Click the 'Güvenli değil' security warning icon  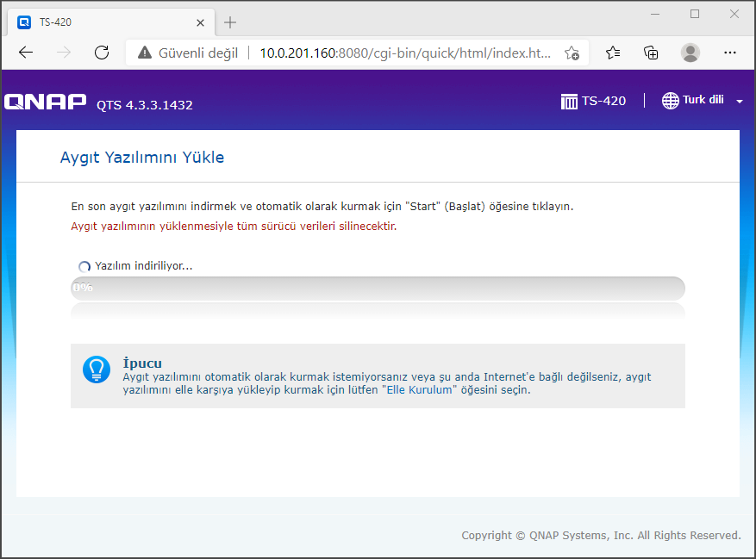click(145, 53)
